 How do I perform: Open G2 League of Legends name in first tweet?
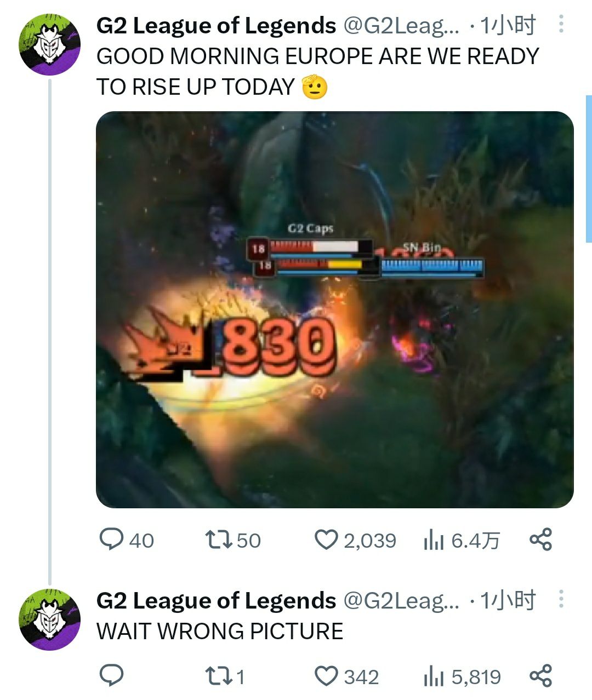click(216, 25)
